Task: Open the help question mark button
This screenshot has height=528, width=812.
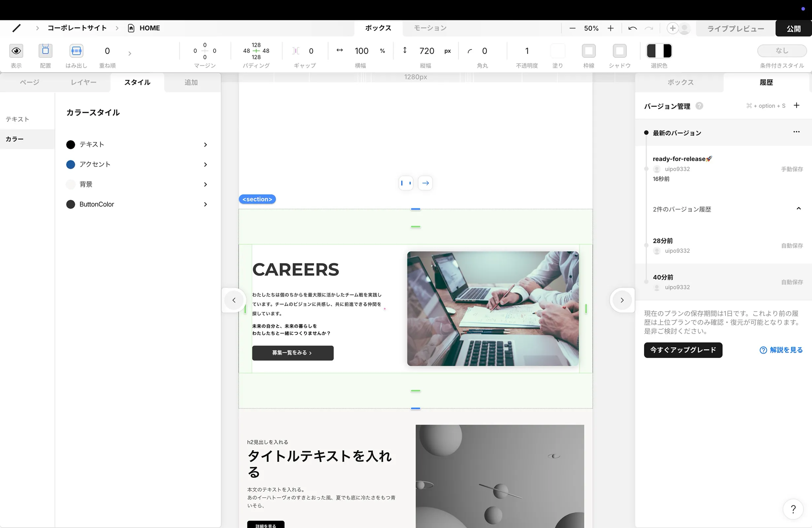Action: tap(793, 509)
